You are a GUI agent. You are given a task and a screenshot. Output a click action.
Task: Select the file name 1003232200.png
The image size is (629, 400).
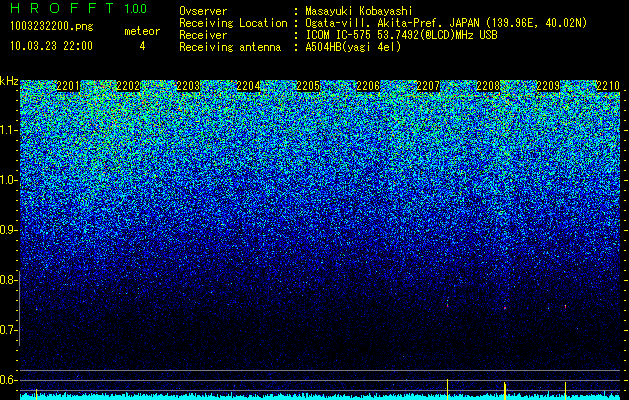click(x=51, y=27)
